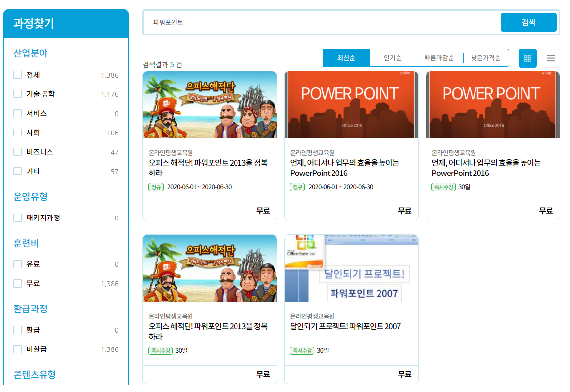The image size is (570, 392).
Task: Open title of 즉시수강 오피스 해적단 course
Action: [208, 331]
